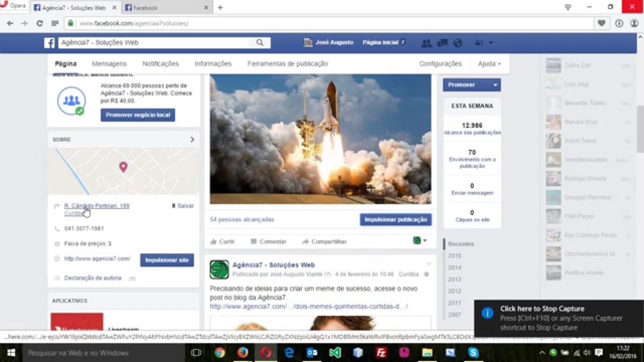Click Comentar on the post
644x362 pixels.
point(268,241)
